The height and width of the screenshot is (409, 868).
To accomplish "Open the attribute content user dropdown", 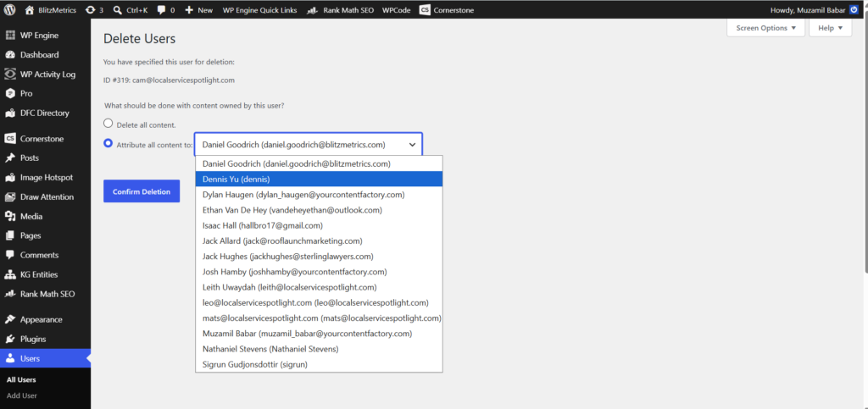I will click(x=309, y=144).
